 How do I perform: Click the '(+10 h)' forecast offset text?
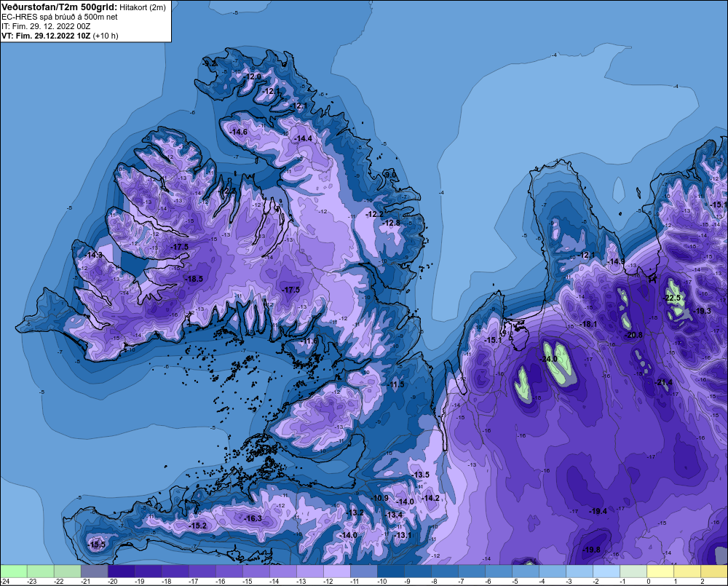tap(106, 36)
